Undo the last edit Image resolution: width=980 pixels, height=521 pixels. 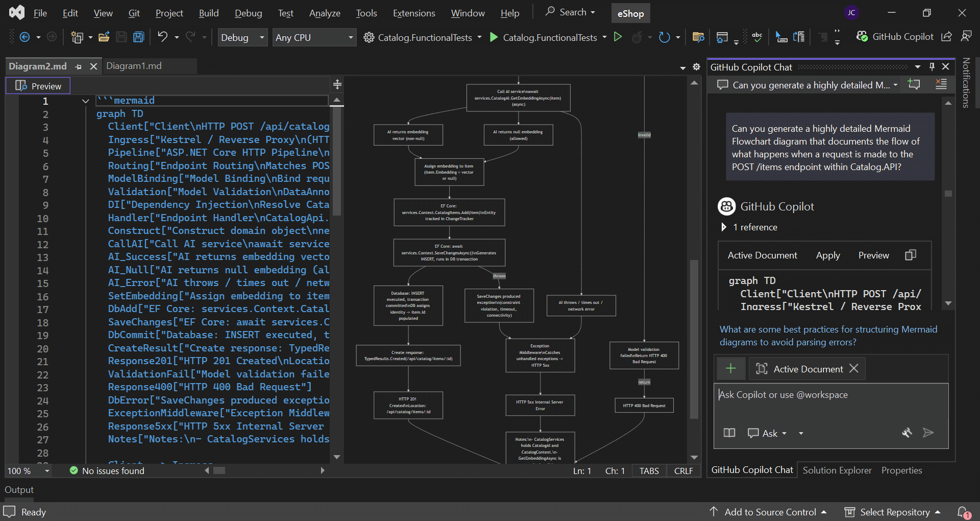click(x=162, y=37)
